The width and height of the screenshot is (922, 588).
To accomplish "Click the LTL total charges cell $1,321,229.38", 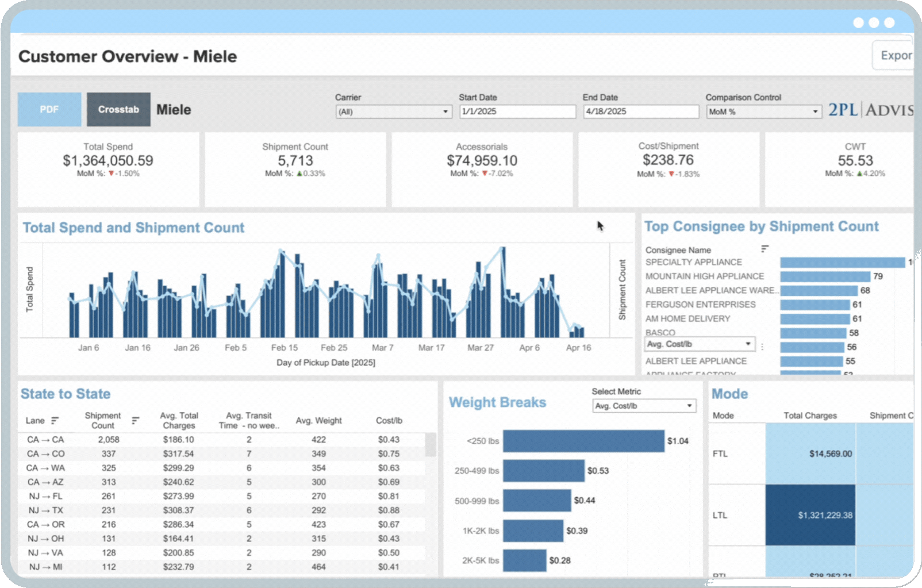I will (810, 515).
